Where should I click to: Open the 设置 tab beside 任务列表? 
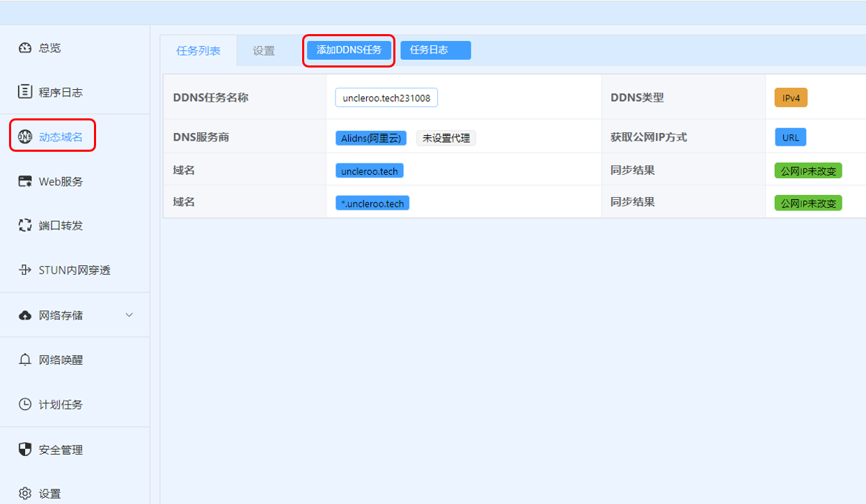click(264, 51)
